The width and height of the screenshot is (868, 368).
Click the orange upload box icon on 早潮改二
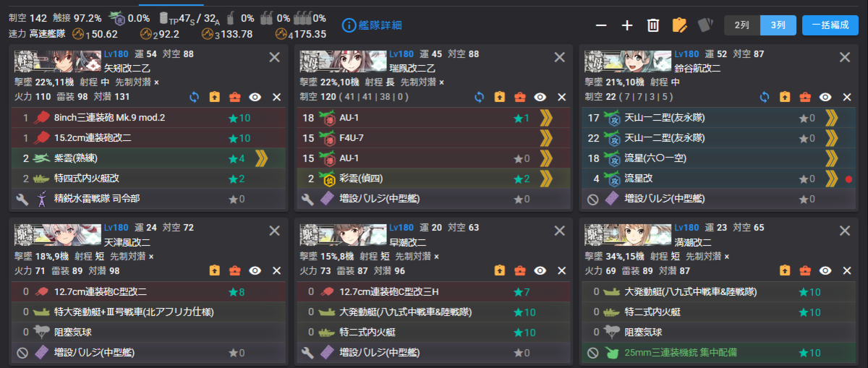click(x=499, y=270)
